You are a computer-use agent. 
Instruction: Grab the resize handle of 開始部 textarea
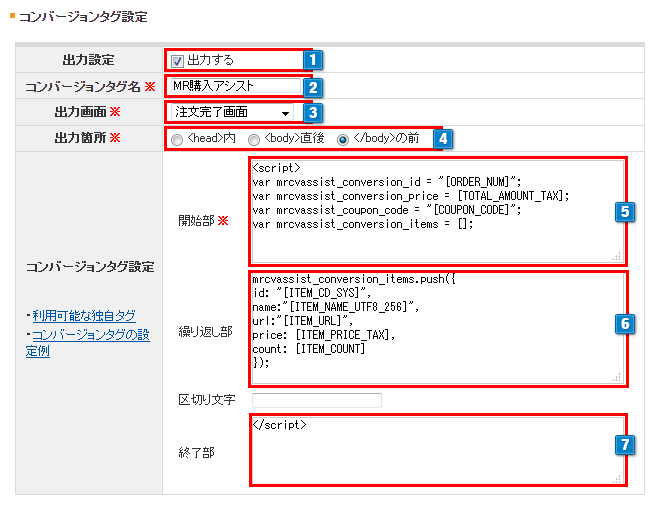pyautogui.click(x=617, y=256)
